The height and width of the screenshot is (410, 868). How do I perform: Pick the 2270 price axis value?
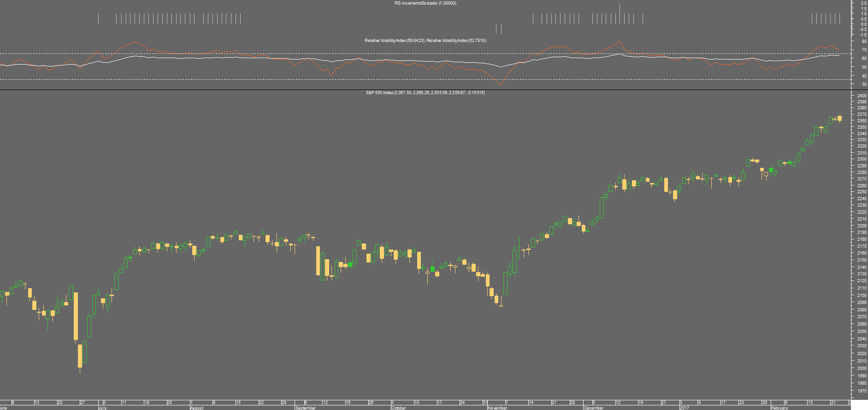click(x=862, y=179)
